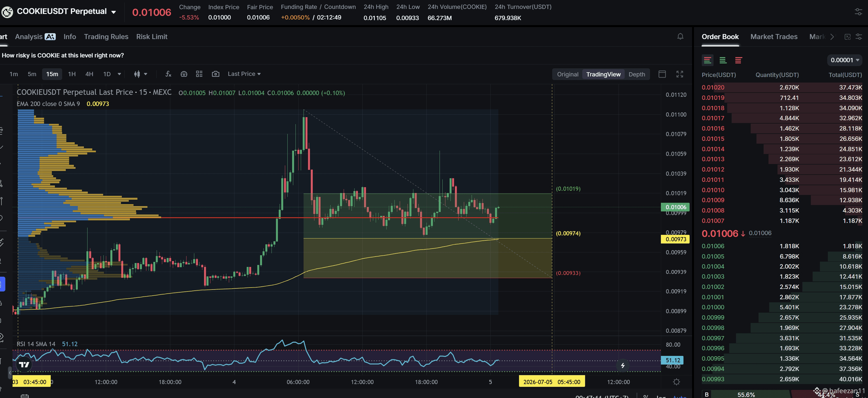The width and height of the screenshot is (868, 398).
Task: Click the chart panel layout icon
Action: click(662, 74)
